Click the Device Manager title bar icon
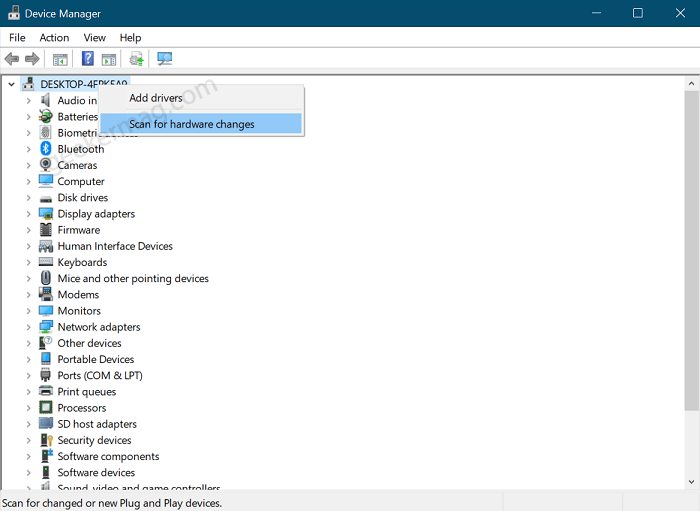The image size is (700, 511). pyautogui.click(x=14, y=13)
